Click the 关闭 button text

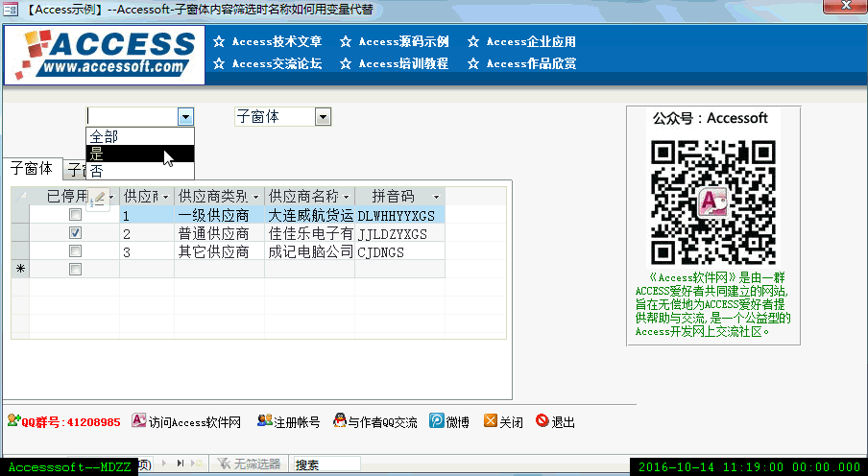(x=511, y=422)
